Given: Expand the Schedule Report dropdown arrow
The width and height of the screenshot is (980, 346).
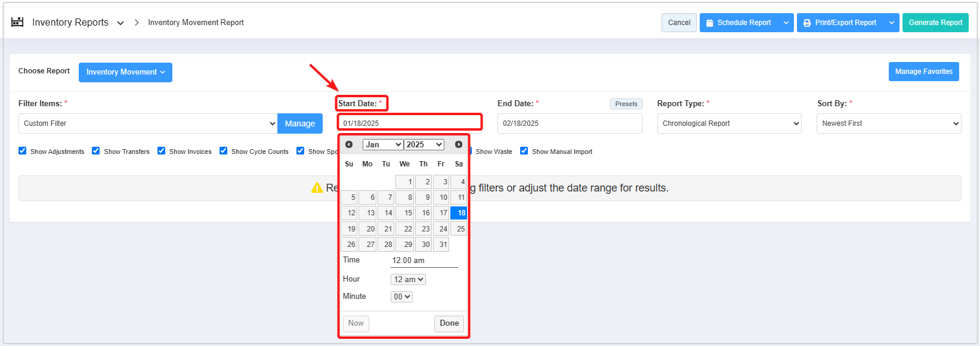Looking at the screenshot, I should pyautogui.click(x=786, y=23).
